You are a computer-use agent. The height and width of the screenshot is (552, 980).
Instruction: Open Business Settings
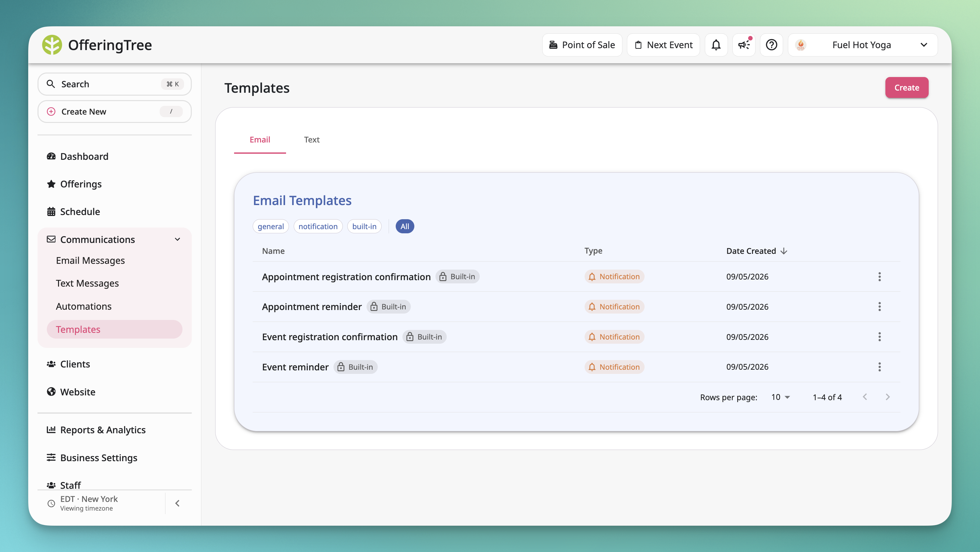tap(114, 458)
